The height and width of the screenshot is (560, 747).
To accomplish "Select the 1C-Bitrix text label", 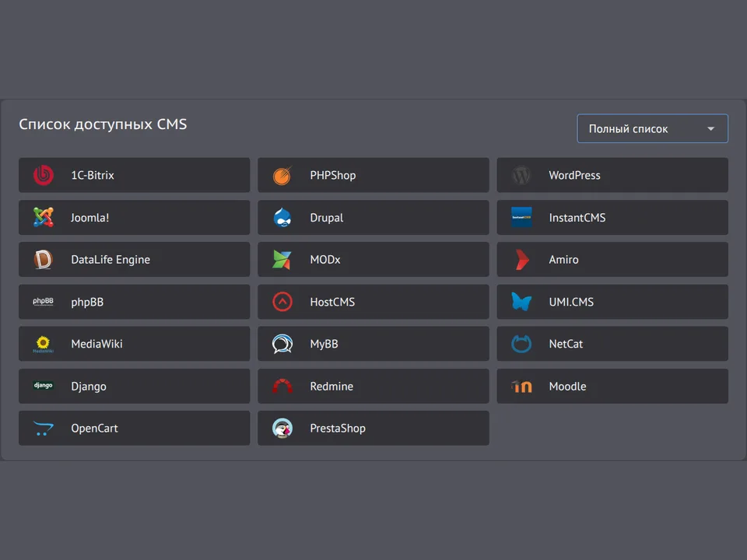I will (x=93, y=175).
